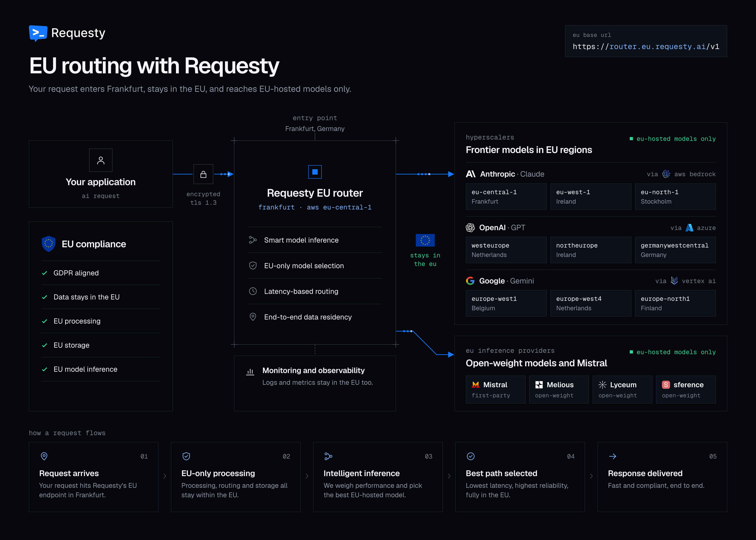Click the Anthropic logo icon
The height and width of the screenshot is (540, 756).
pyautogui.click(x=471, y=174)
